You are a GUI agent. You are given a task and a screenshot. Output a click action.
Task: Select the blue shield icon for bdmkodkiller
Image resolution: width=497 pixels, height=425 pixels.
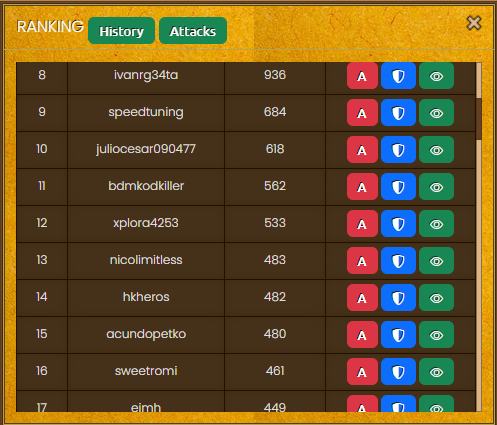(398, 187)
